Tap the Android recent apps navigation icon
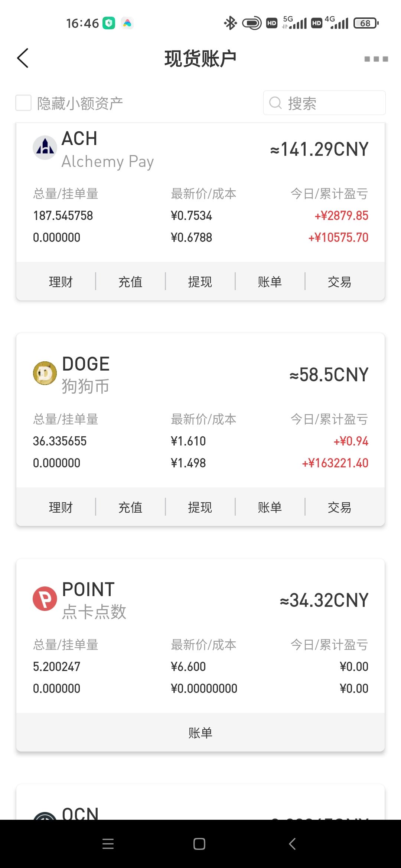Screen dimensions: 401x868 (108, 844)
